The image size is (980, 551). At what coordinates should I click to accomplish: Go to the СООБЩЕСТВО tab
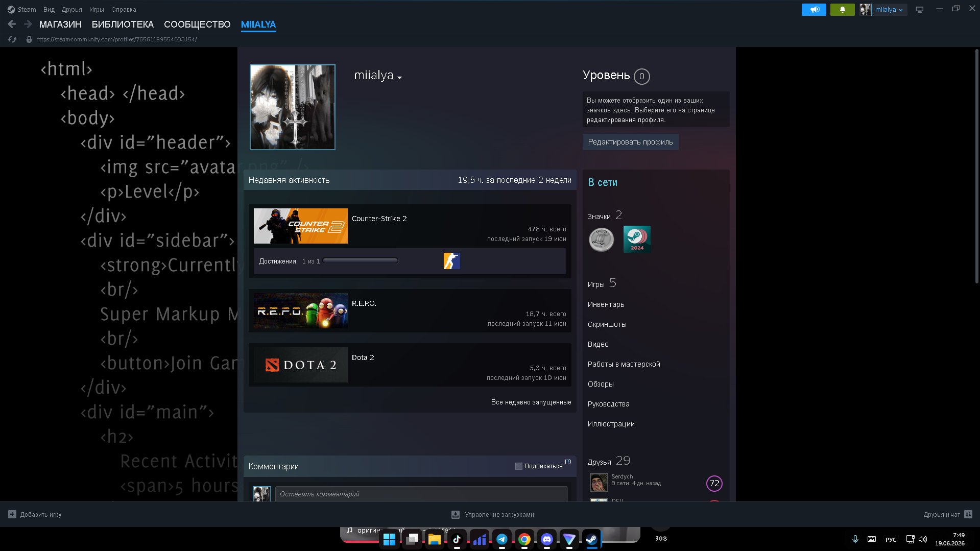[197, 25]
